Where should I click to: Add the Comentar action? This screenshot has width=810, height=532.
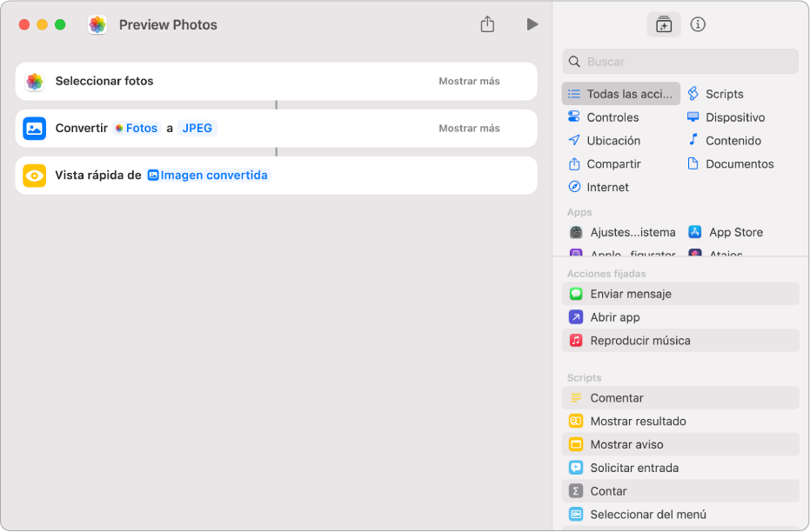[680, 398]
